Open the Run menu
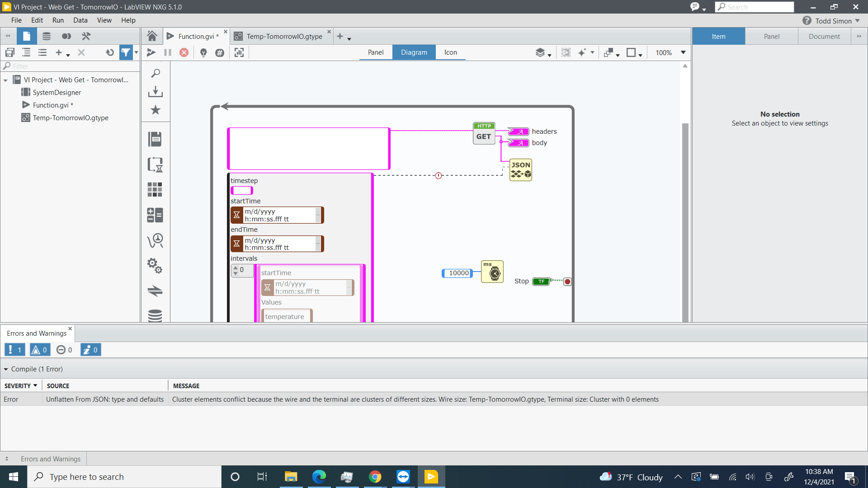868x488 pixels. point(58,20)
